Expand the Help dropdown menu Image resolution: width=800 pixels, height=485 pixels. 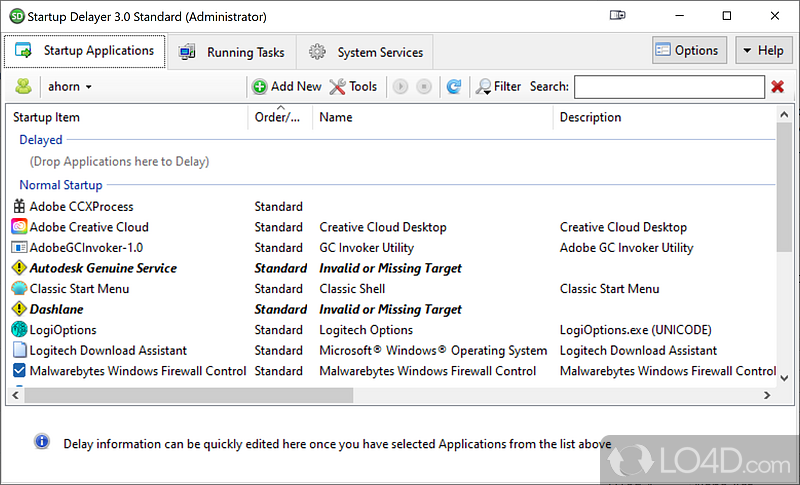point(764,50)
